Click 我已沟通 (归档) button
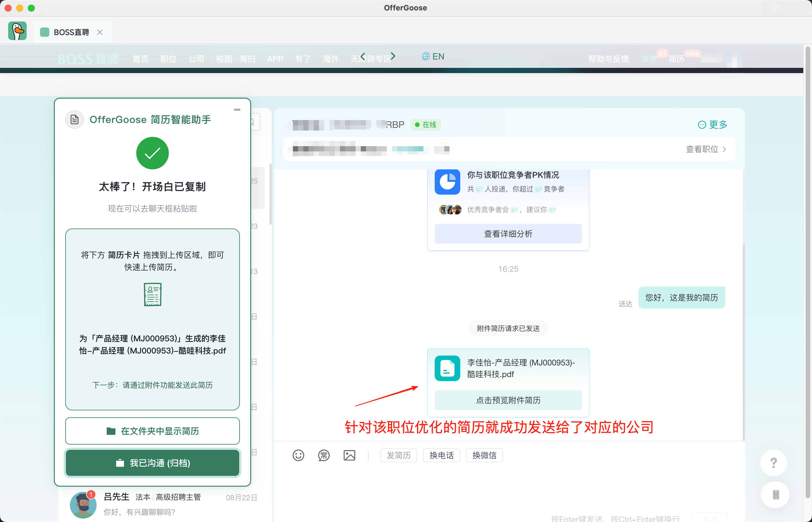Image resolution: width=812 pixels, height=522 pixels. 153,463
